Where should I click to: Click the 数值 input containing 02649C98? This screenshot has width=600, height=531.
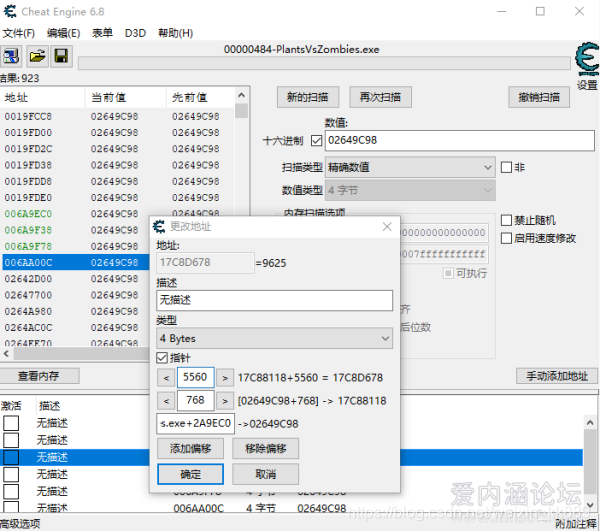click(460, 140)
